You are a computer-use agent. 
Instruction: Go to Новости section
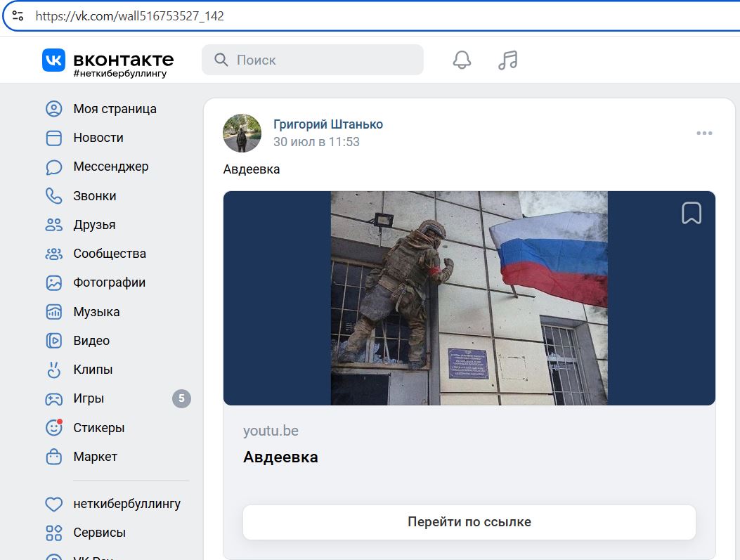98,138
